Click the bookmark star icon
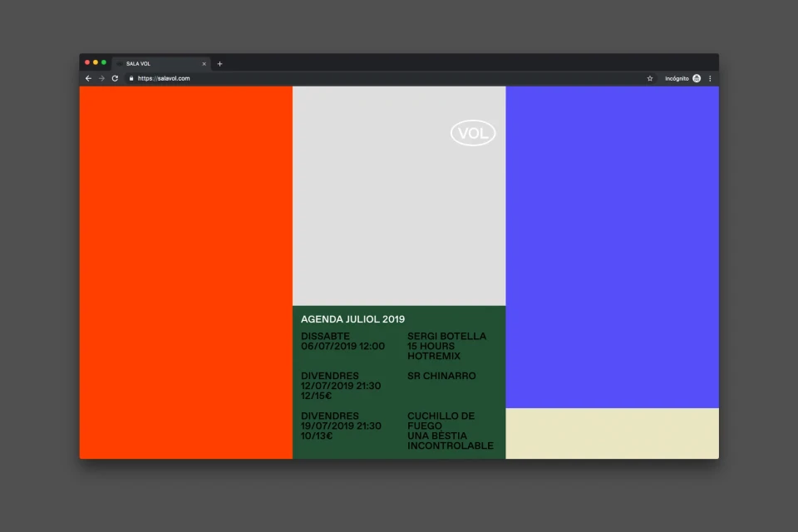This screenshot has height=532, width=798. click(x=650, y=78)
